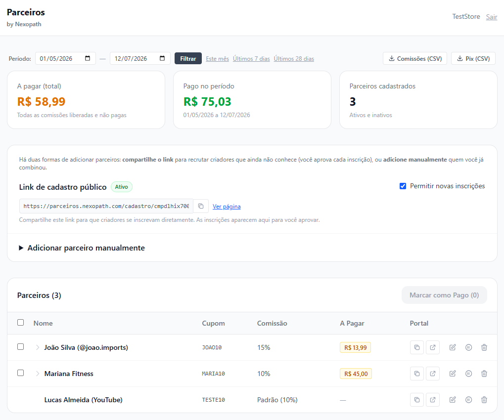
Task: Open Mariana Fitness portal in new tab
Action: [433, 374]
